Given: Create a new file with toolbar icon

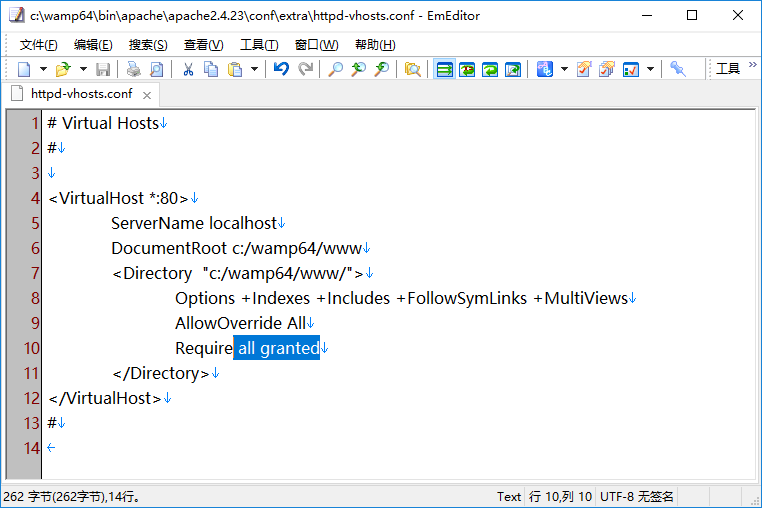Looking at the screenshot, I should (x=24, y=70).
